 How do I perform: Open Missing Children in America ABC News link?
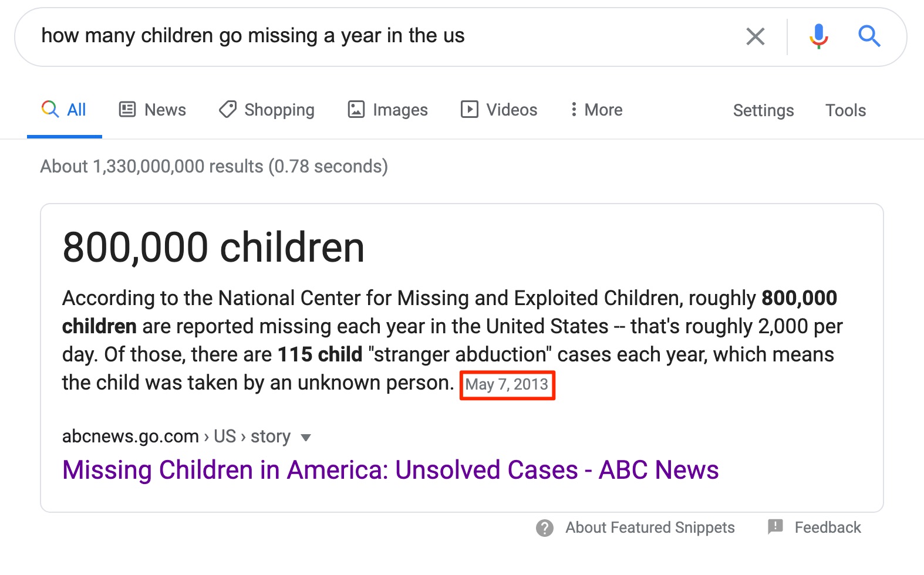tap(390, 470)
